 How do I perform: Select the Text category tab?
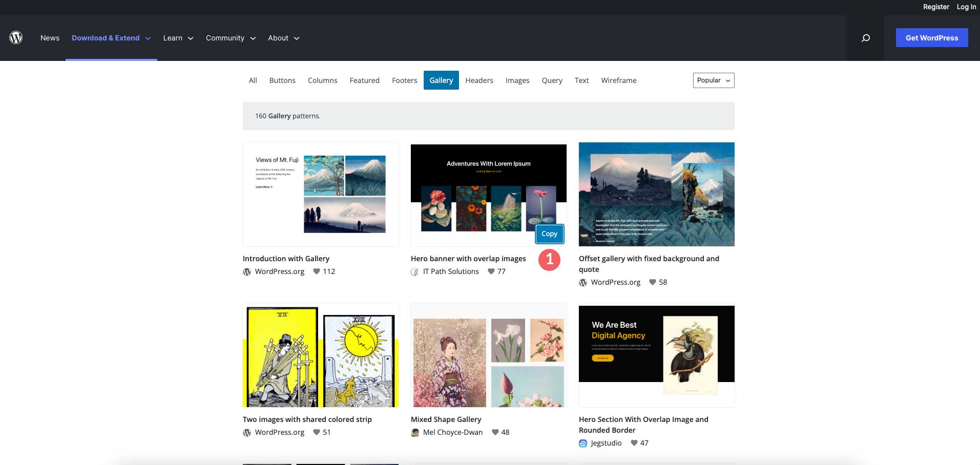(x=582, y=80)
